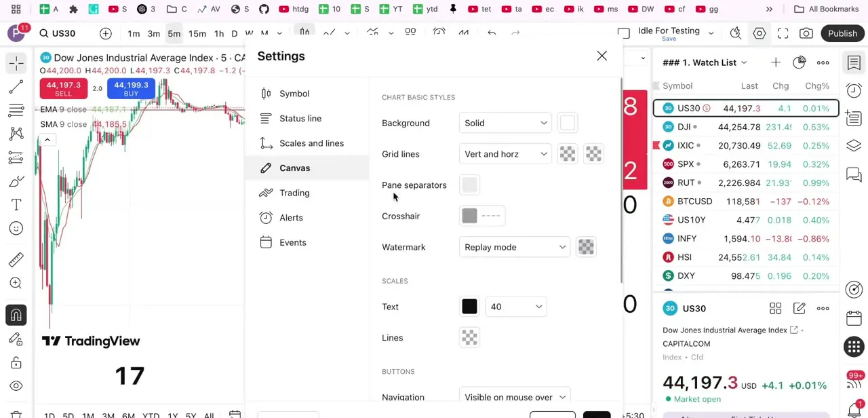The image size is (868, 418).
Task: Open the watchlist panel icon in right sidebar
Action: 854,62
